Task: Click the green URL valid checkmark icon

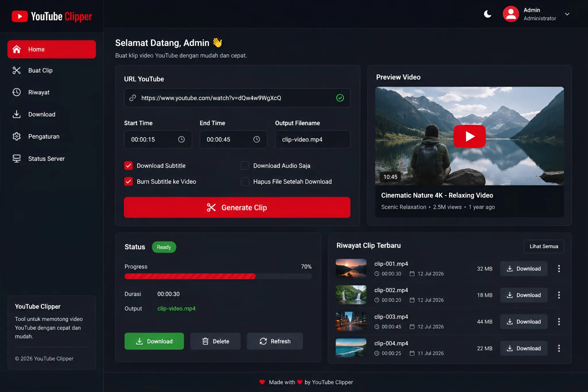Action: 340,98
